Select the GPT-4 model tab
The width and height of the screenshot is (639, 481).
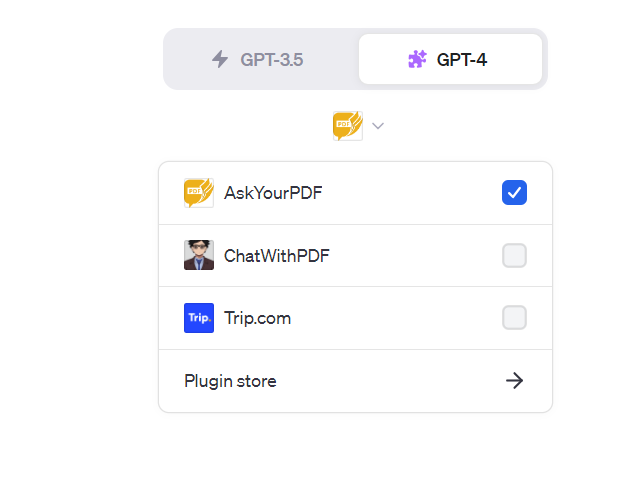click(450, 59)
